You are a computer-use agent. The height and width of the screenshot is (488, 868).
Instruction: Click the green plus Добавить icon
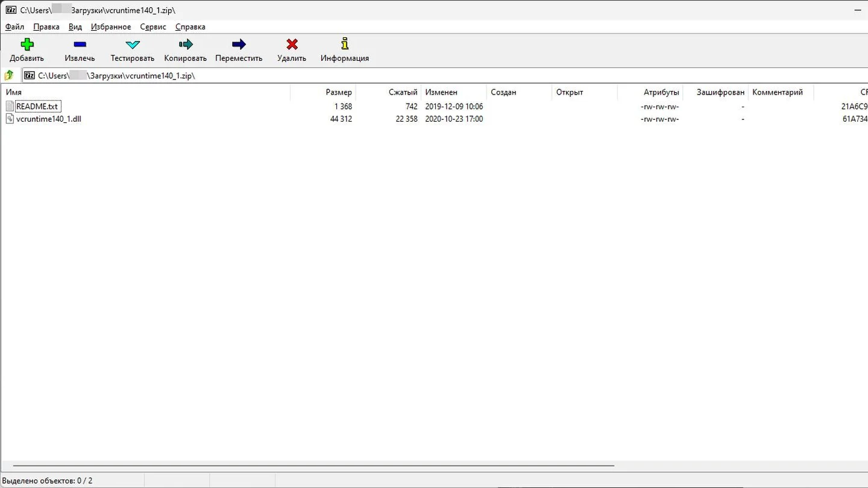tap(27, 44)
